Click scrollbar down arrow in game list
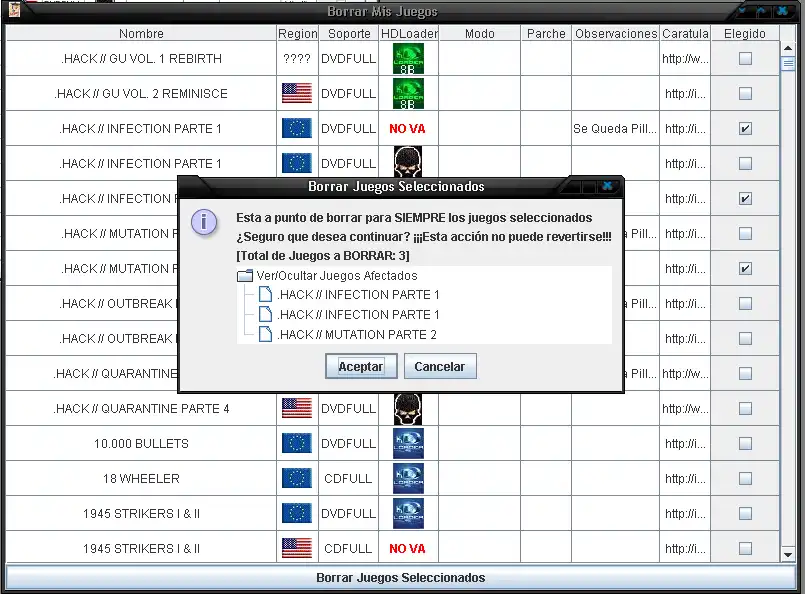 point(788,555)
